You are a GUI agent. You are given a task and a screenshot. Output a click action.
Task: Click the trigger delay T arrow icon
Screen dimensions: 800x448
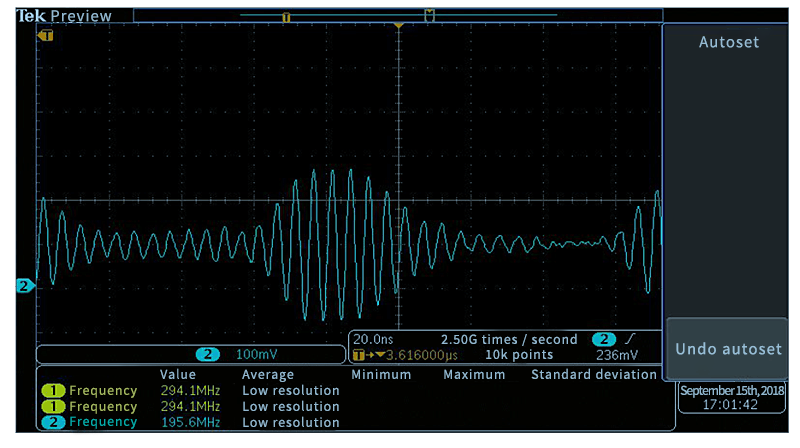[x=364, y=355]
